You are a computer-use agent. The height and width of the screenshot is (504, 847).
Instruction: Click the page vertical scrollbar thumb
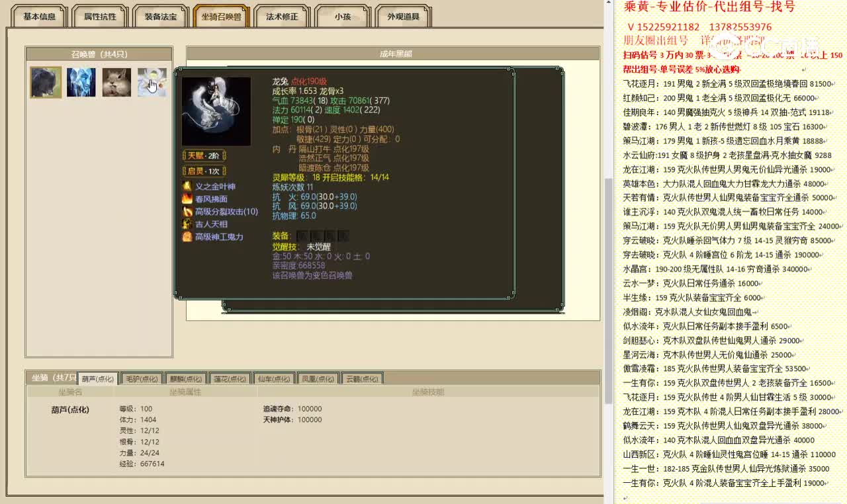609,291
